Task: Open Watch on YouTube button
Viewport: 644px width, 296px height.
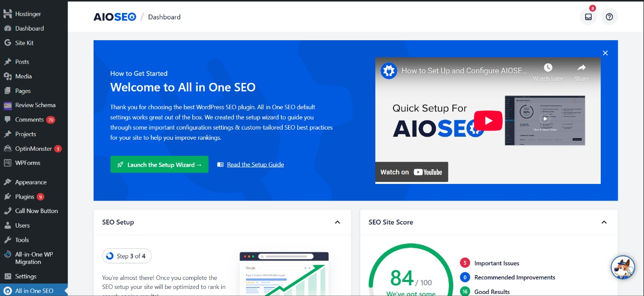Action: click(412, 172)
